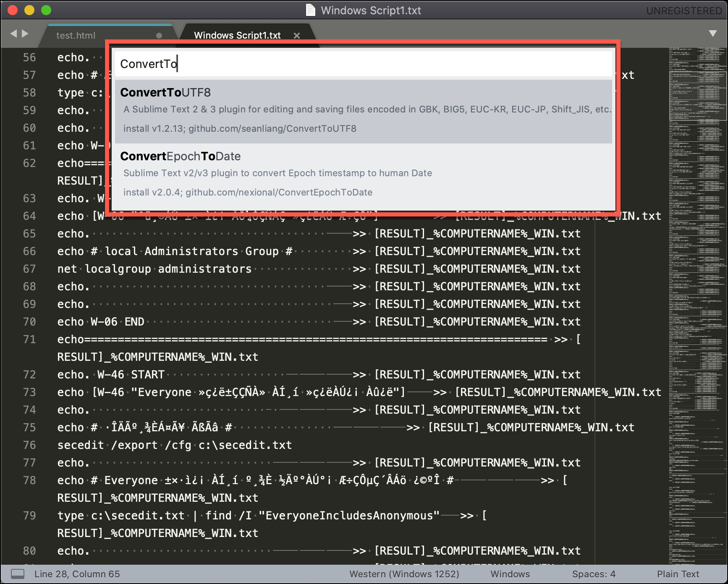Open the tab list dropdown triangle
This screenshot has width=728, height=584.
(x=713, y=34)
